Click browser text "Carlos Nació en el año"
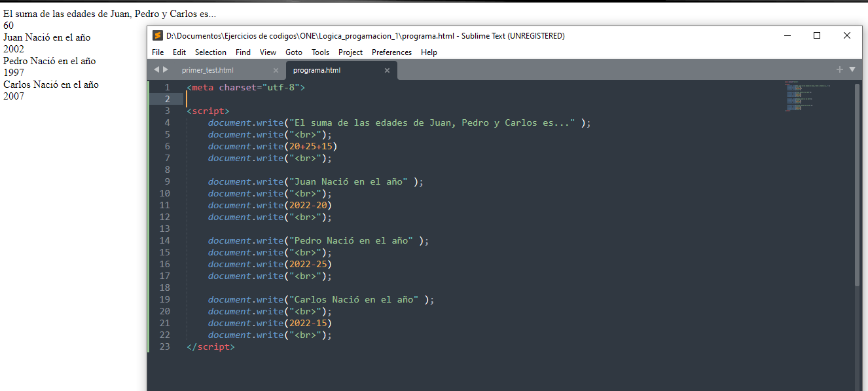The height and width of the screenshot is (391, 868). [x=51, y=84]
